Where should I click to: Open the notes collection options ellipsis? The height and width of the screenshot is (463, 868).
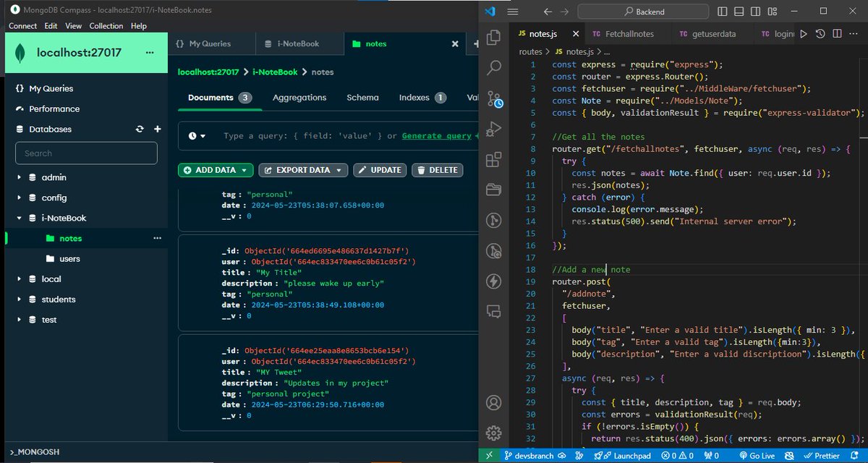pos(157,238)
